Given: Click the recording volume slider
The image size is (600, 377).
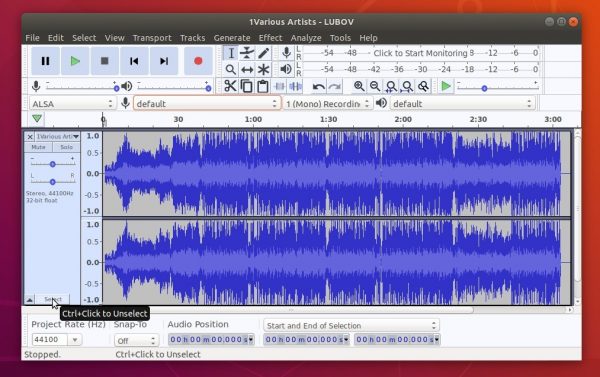Looking at the screenshot, I should coord(81,88).
